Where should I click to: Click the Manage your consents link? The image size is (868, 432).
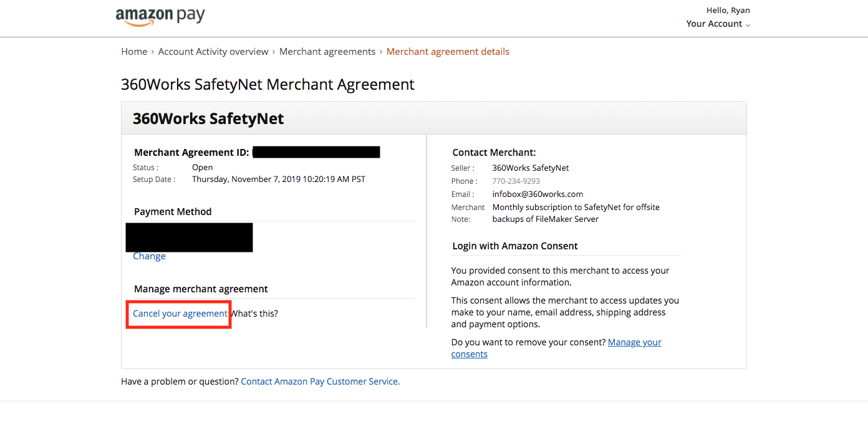pyautogui.click(x=556, y=348)
